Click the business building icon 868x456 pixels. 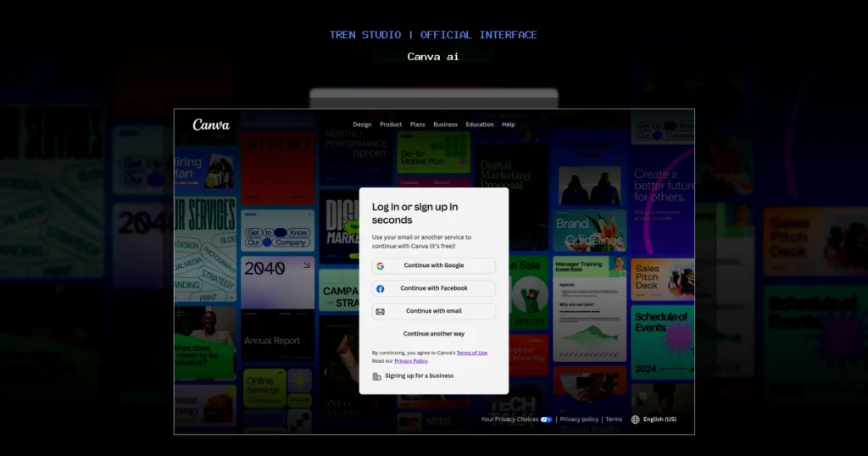[377, 376]
